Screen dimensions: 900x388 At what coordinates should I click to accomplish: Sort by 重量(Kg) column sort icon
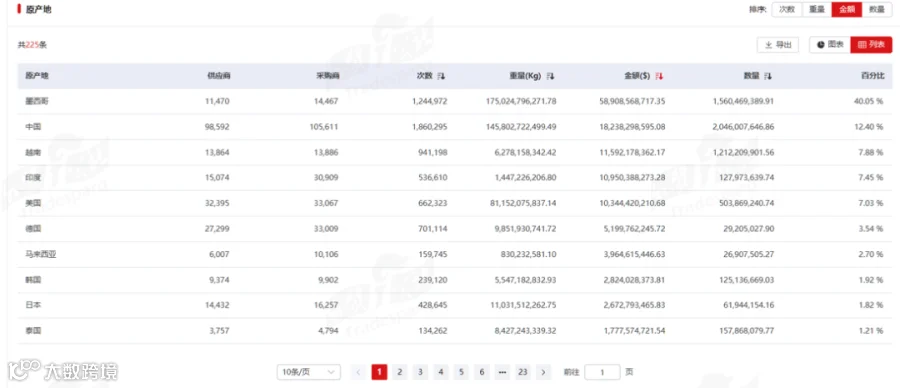(x=550, y=76)
